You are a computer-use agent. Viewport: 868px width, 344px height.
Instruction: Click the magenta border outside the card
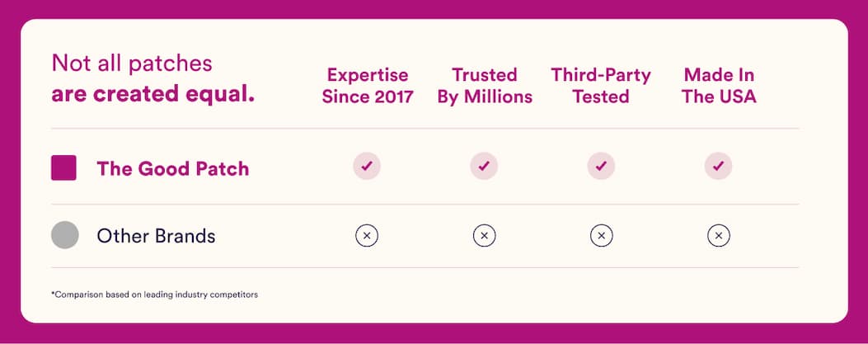pos(434,8)
